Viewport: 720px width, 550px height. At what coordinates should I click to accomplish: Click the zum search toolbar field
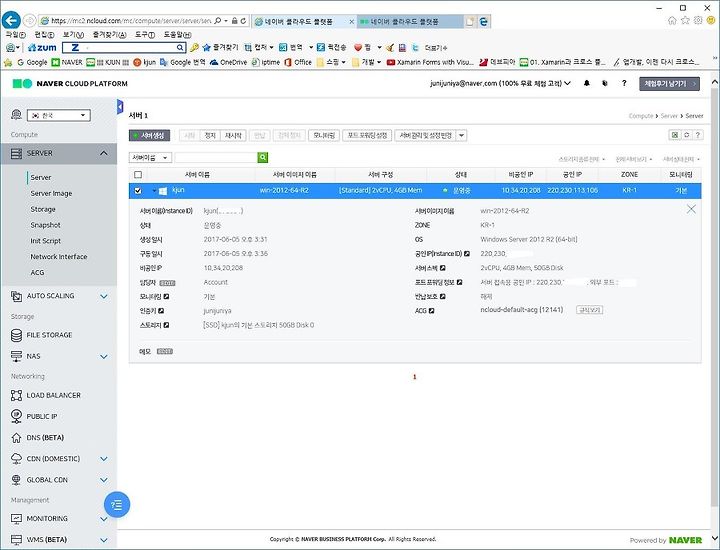[123, 47]
